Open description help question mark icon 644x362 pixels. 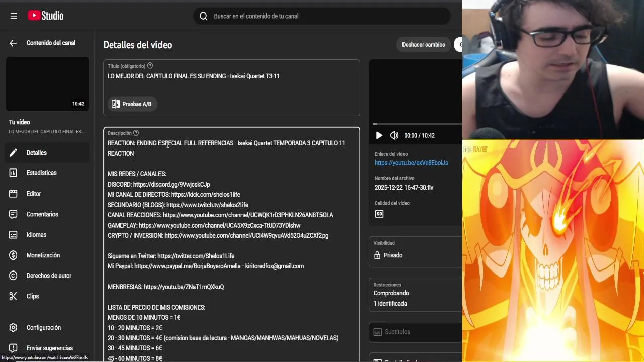pos(136,133)
